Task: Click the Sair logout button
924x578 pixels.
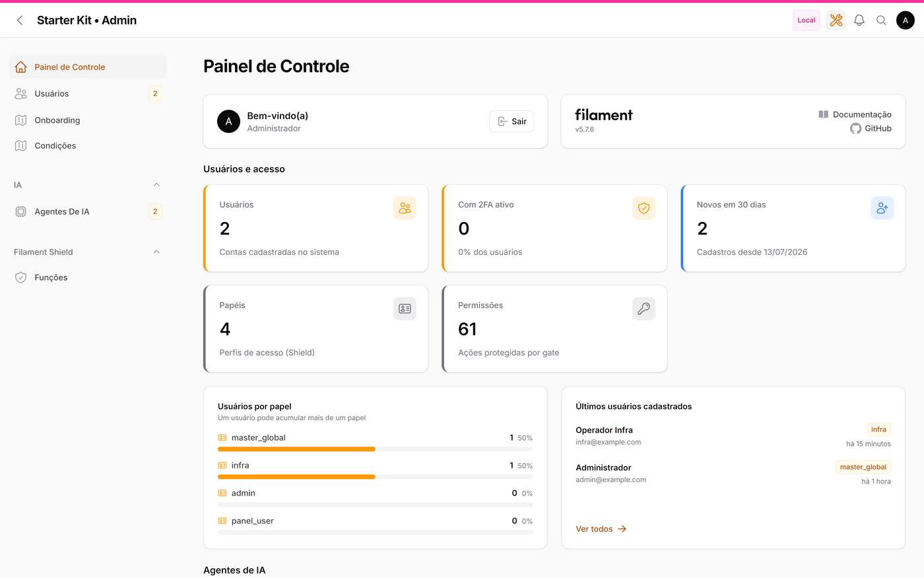Action: pyautogui.click(x=511, y=122)
